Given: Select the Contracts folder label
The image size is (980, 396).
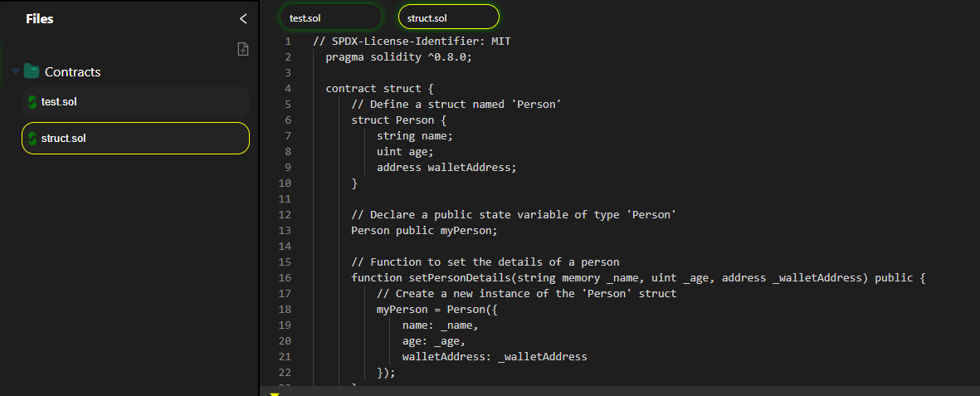Looking at the screenshot, I should 72,72.
